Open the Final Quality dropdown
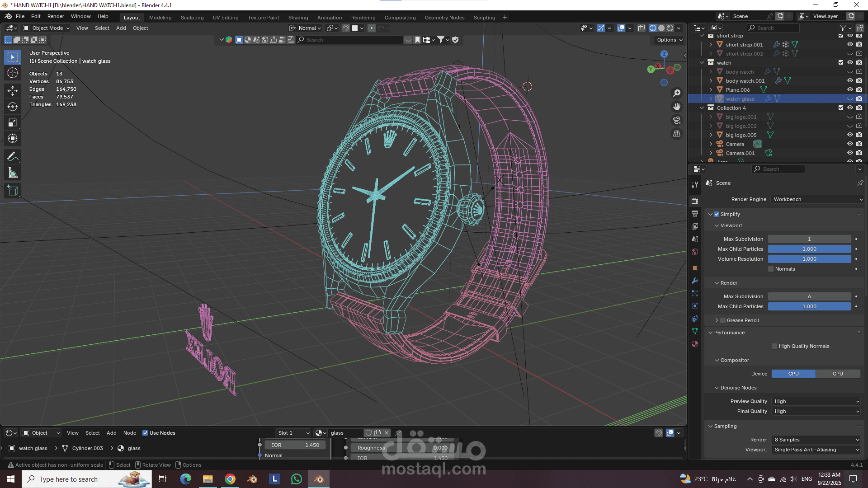Image resolution: width=868 pixels, height=488 pixels. coord(816,411)
